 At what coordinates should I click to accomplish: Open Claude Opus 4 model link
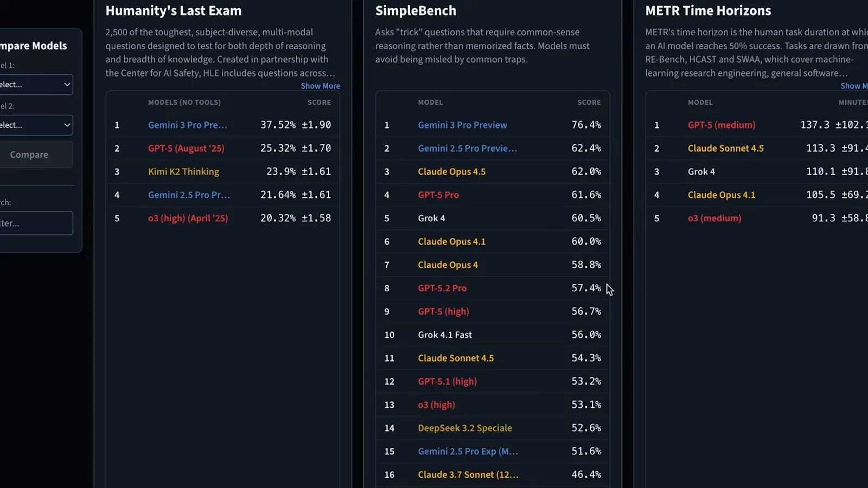pyautogui.click(x=448, y=265)
